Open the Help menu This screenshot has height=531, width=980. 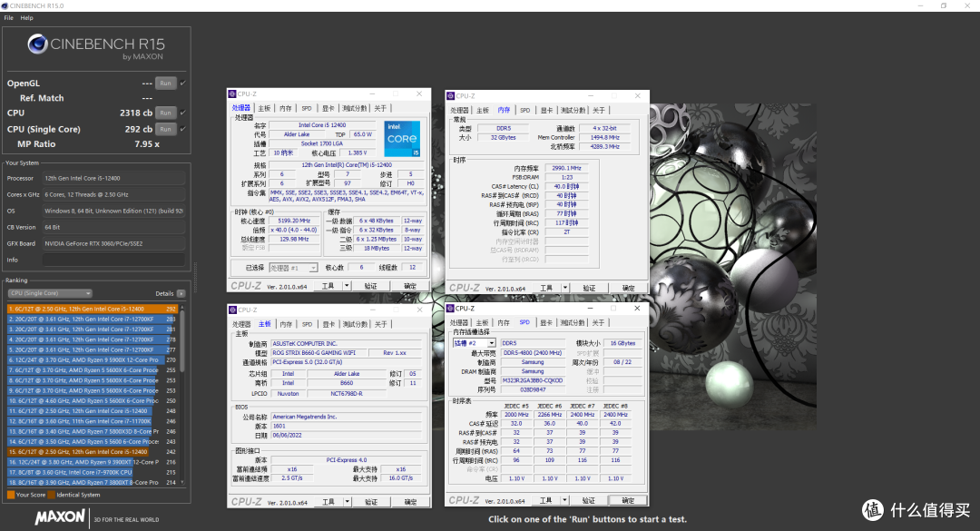[x=27, y=18]
